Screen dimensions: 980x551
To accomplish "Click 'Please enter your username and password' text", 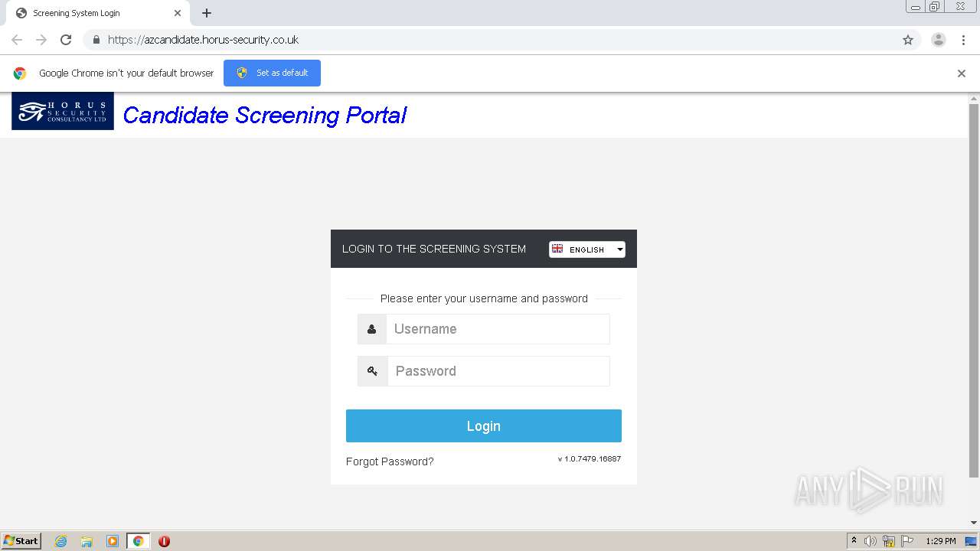I will (484, 298).
